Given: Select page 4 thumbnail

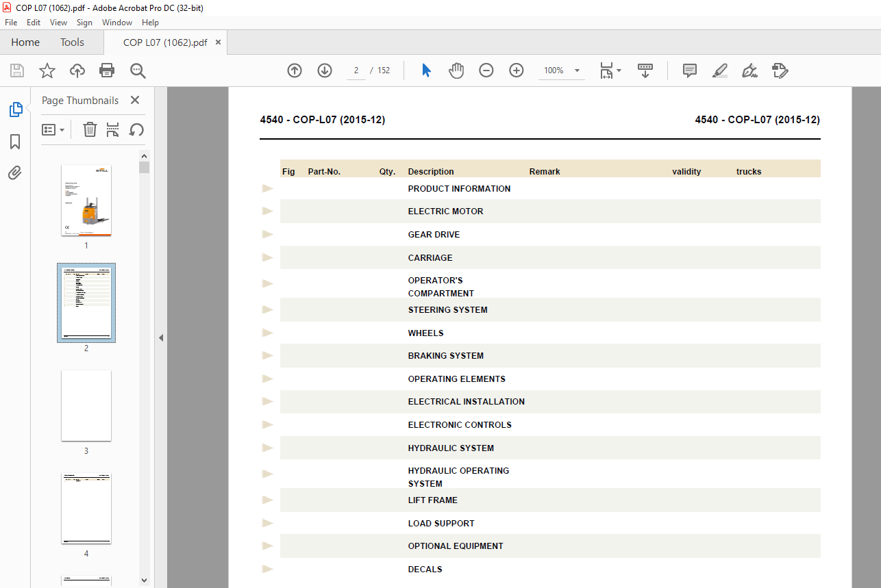Looking at the screenshot, I should click(86, 509).
